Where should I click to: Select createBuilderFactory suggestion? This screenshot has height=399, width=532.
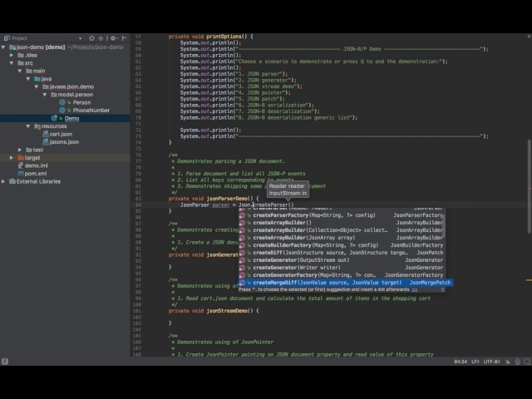point(342,245)
